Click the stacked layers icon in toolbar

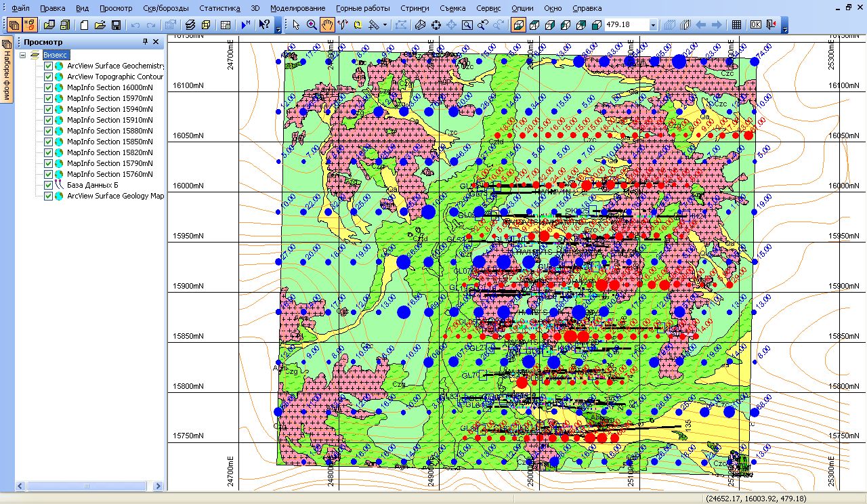coord(190,25)
